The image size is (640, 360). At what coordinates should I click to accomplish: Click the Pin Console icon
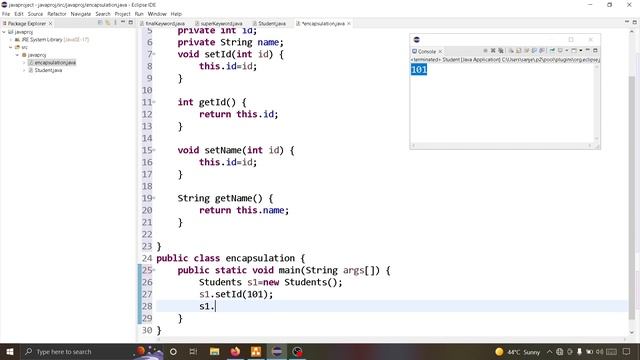point(552,50)
